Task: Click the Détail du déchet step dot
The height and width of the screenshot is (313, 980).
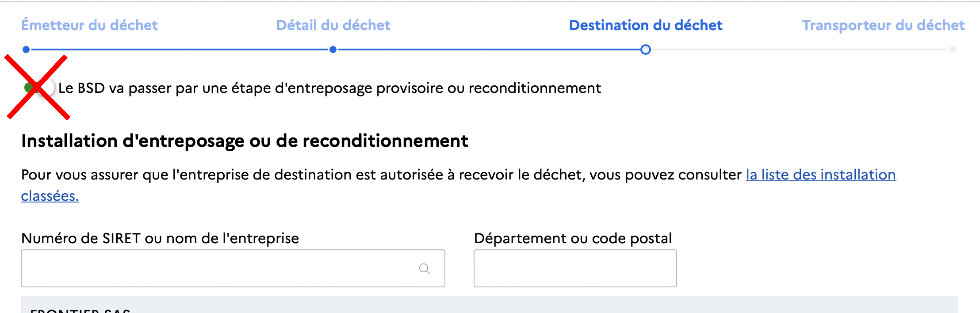Action: point(333,50)
